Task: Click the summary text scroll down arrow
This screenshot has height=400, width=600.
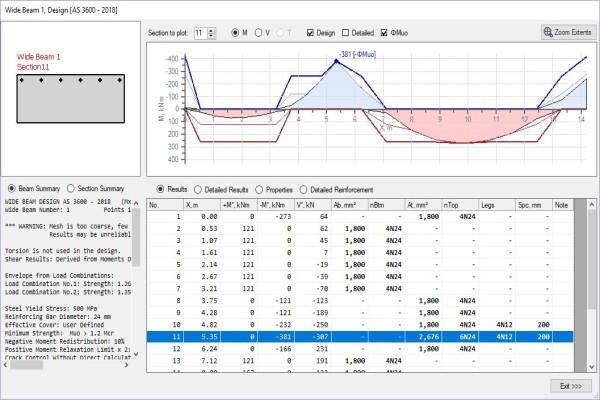Action: coord(136,354)
